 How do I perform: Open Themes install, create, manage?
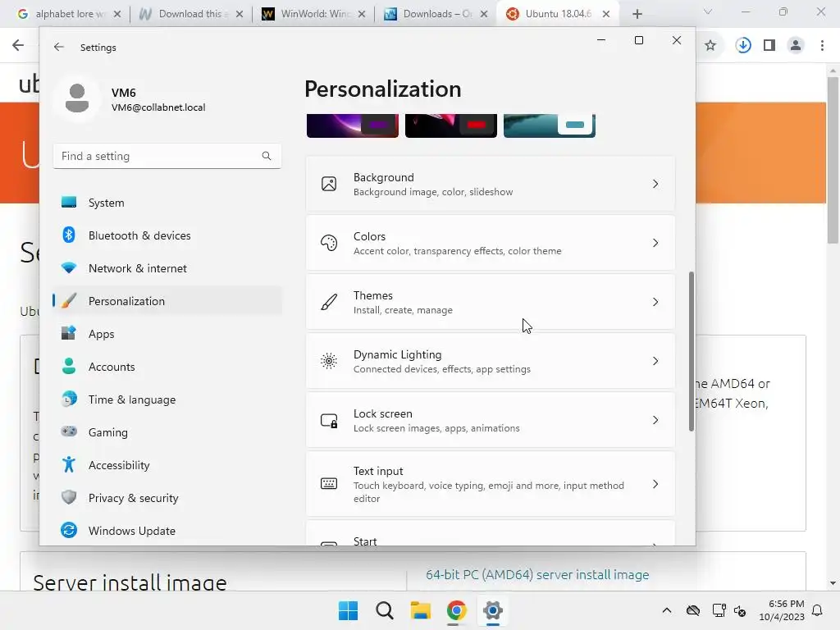491,302
